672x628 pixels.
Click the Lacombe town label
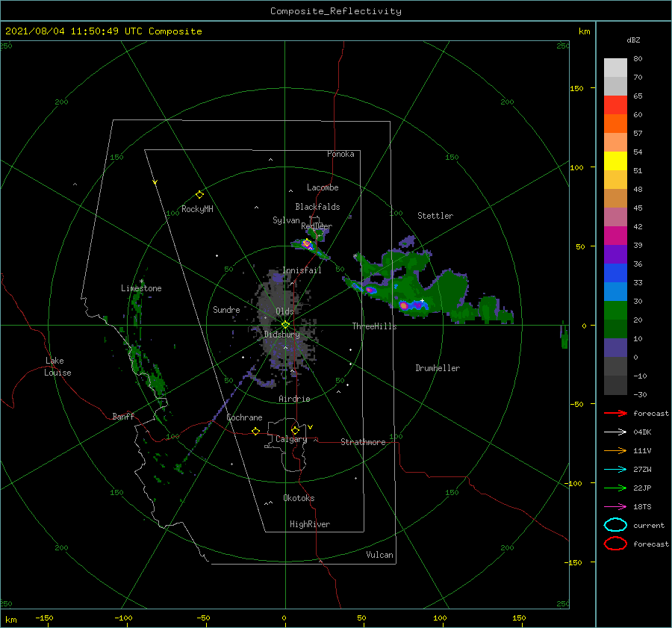click(323, 187)
